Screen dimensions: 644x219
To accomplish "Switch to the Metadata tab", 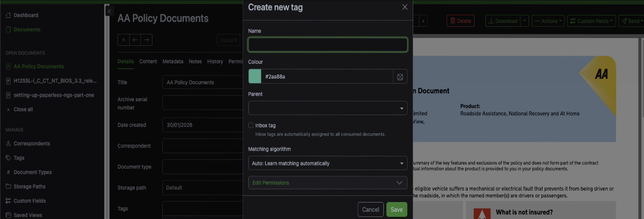I will pyautogui.click(x=173, y=62).
